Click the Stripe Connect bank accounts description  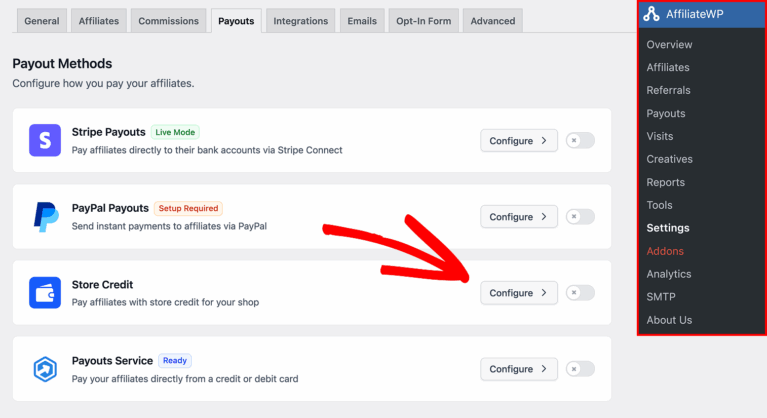pyautogui.click(x=207, y=150)
